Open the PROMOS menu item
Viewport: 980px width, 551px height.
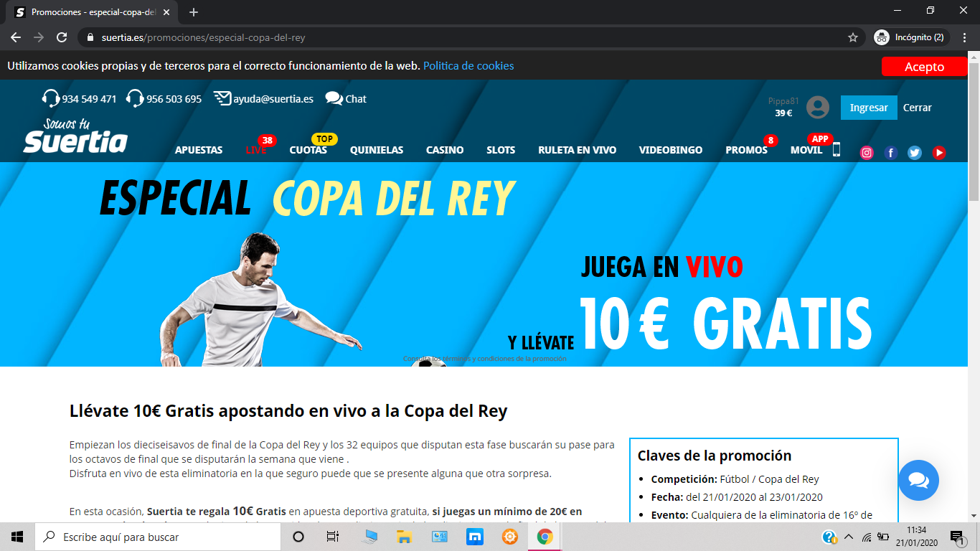tap(746, 150)
